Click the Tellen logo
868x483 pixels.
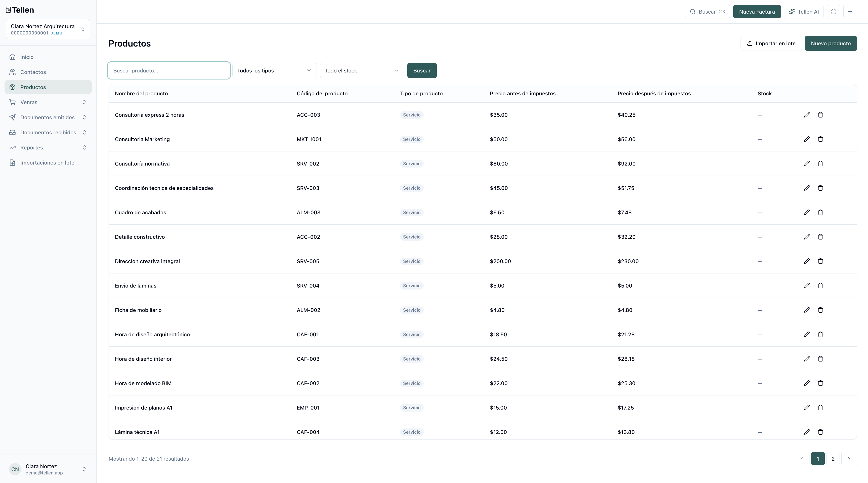tap(20, 10)
